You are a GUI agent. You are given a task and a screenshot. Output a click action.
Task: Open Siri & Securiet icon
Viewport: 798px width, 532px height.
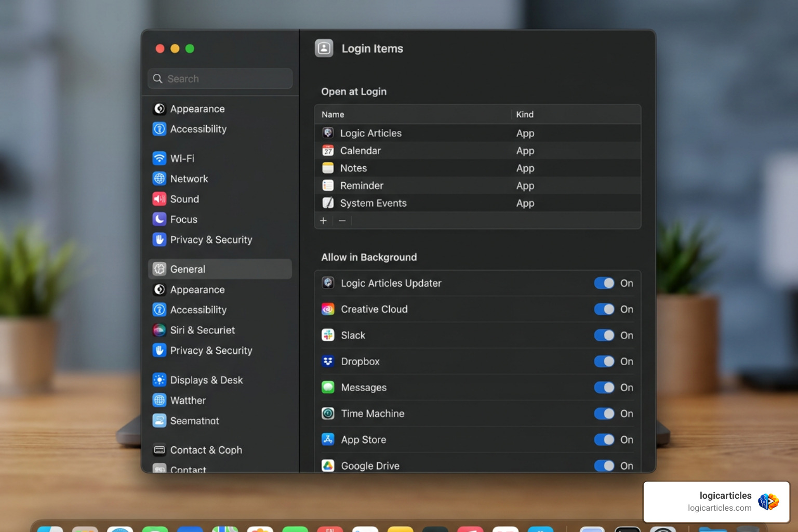click(159, 330)
